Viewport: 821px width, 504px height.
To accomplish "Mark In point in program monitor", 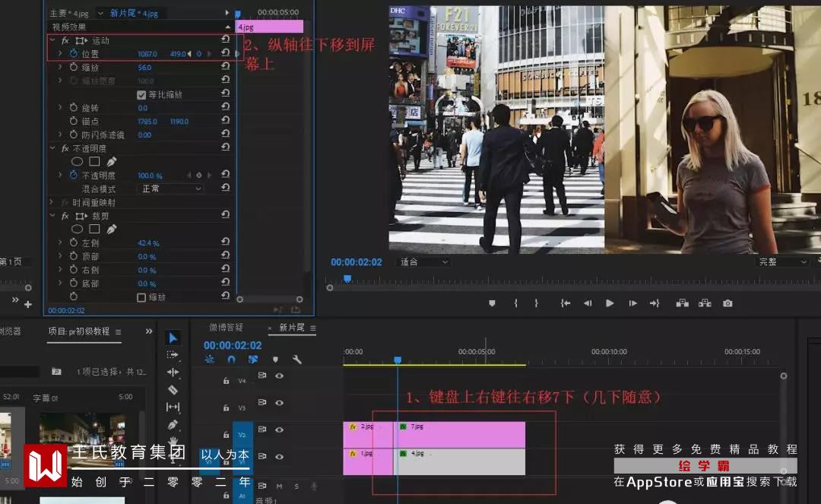I will click(515, 303).
